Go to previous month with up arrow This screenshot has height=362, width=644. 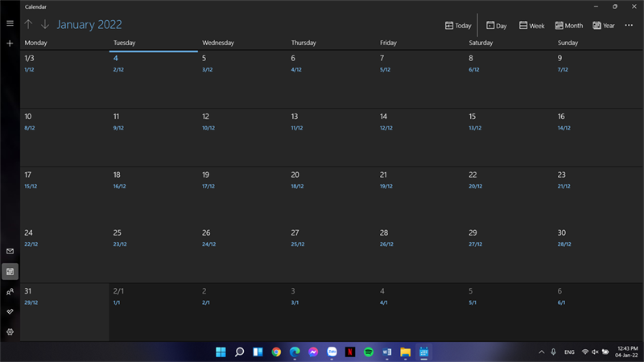coord(28,24)
